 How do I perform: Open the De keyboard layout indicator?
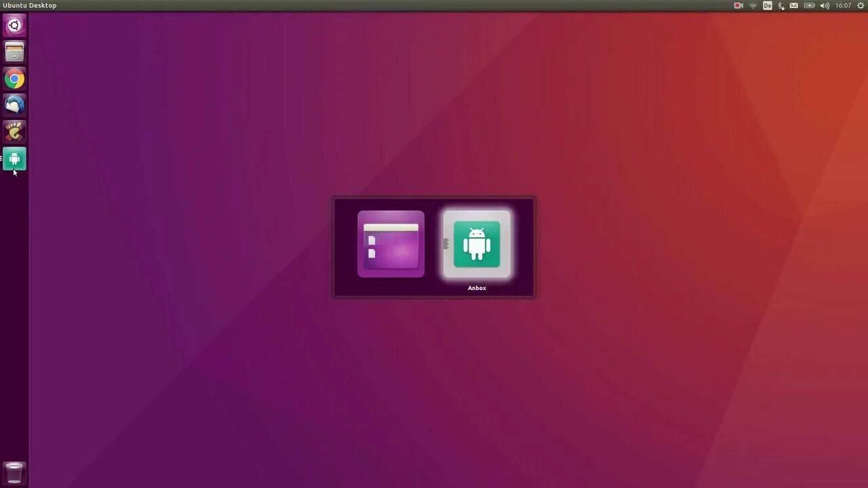pyautogui.click(x=768, y=5)
